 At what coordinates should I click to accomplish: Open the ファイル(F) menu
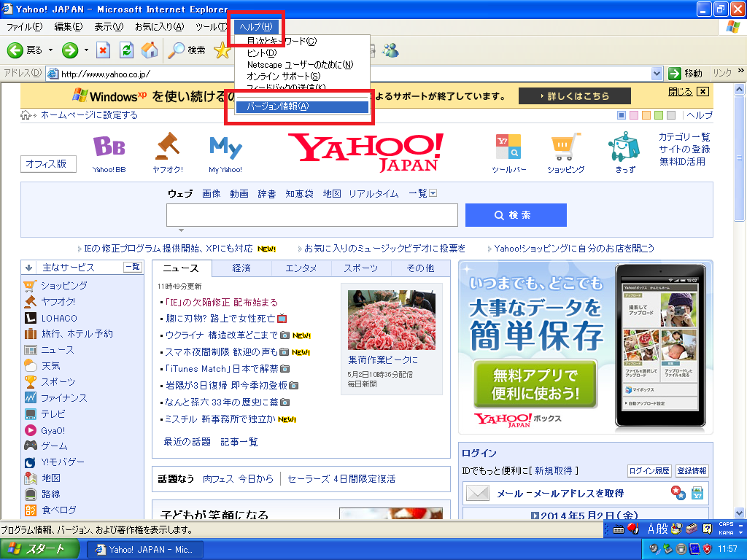25,27
